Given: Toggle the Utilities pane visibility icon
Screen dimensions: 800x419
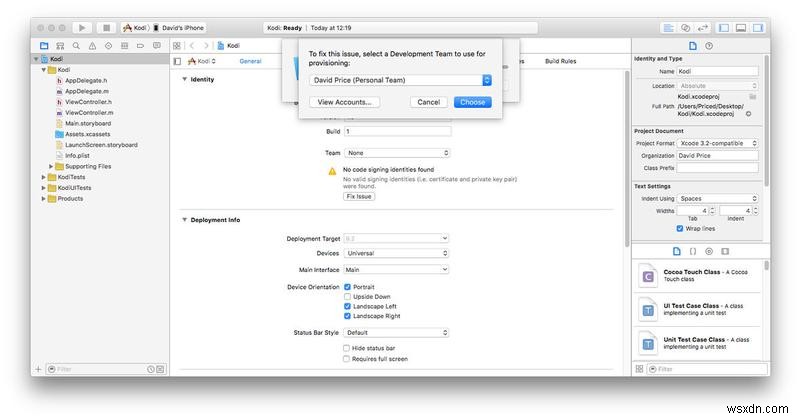Looking at the screenshot, I should click(x=758, y=28).
